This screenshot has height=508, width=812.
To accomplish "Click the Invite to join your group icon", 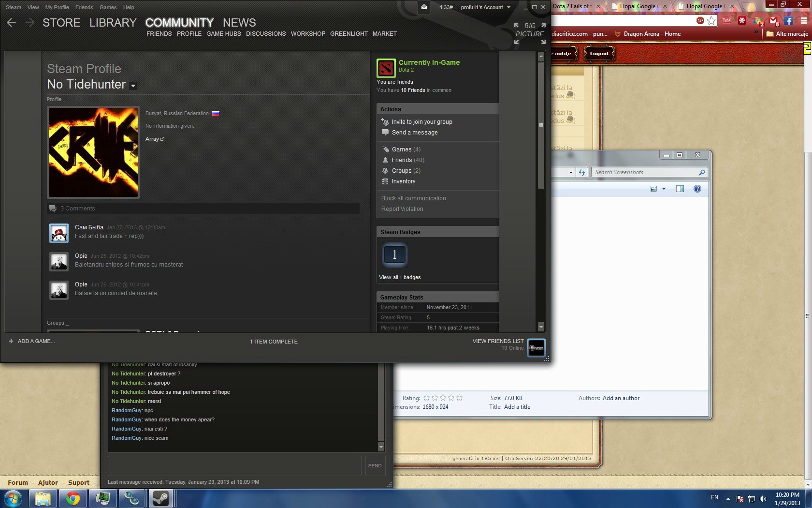I will pyautogui.click(x=385, y=122).
